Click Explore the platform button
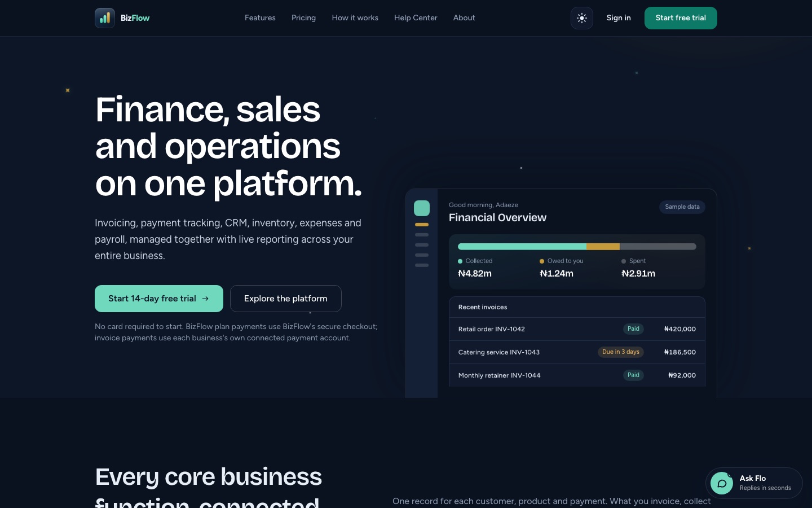Viewport: 812px width, 508px height. [x=286, y=299]
